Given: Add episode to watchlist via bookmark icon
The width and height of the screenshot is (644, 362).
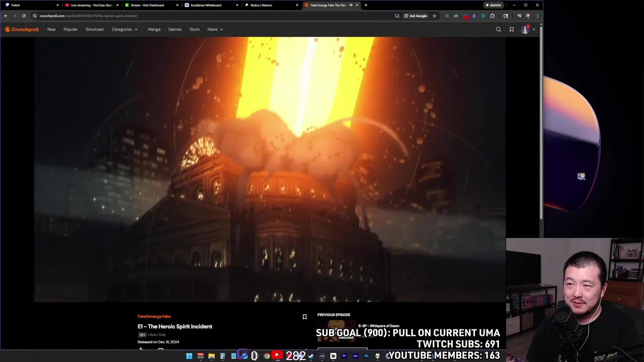Looking at the screenshot, I should pos(304,317).
